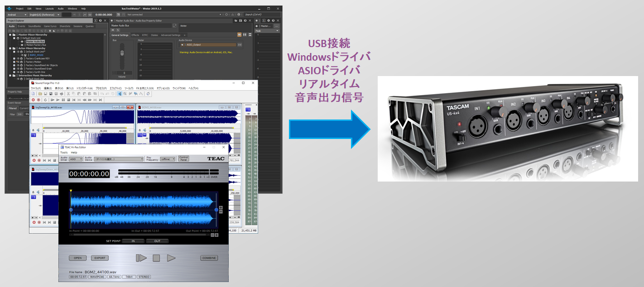Click Out Point blue handle on TEAC waveform

pyautogui.click(x=216, y=210)
